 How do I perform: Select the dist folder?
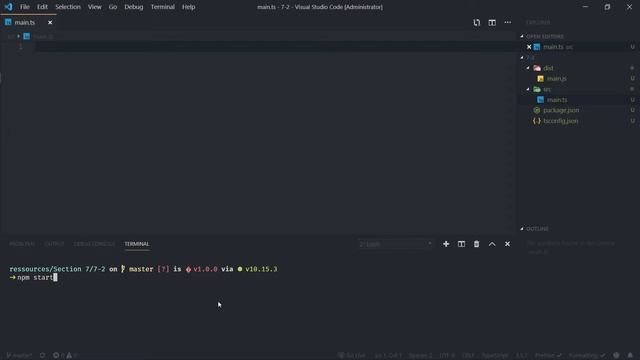coord(548,68)
